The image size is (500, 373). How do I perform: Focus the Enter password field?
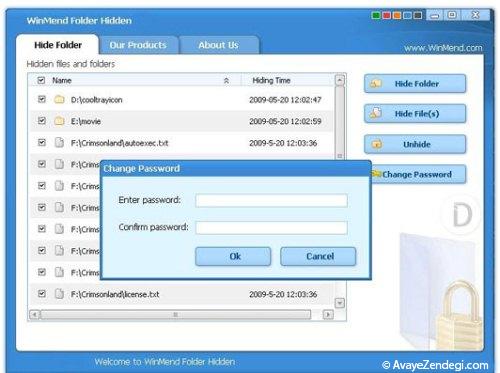(271, 201)
